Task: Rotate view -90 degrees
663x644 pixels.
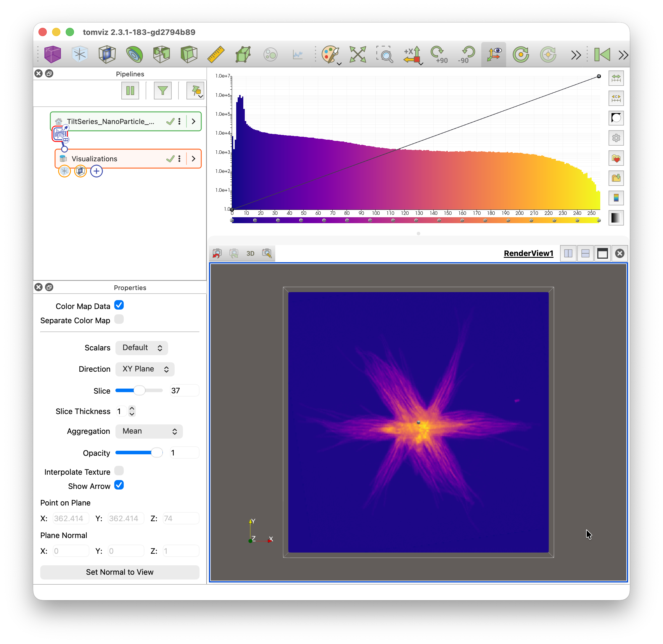Action: [466, 54]
